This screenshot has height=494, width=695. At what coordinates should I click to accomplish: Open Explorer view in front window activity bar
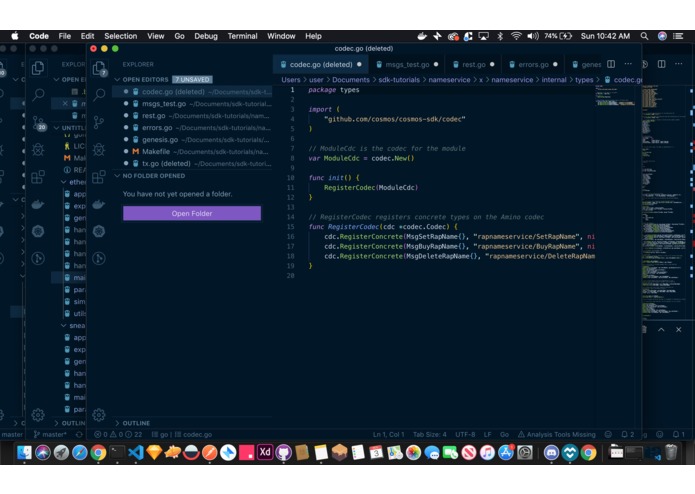(x=99, y=68)
